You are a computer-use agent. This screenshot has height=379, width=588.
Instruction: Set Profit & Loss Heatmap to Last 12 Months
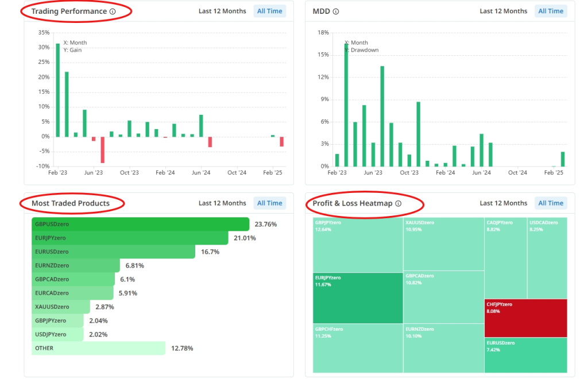coord(503,203)
